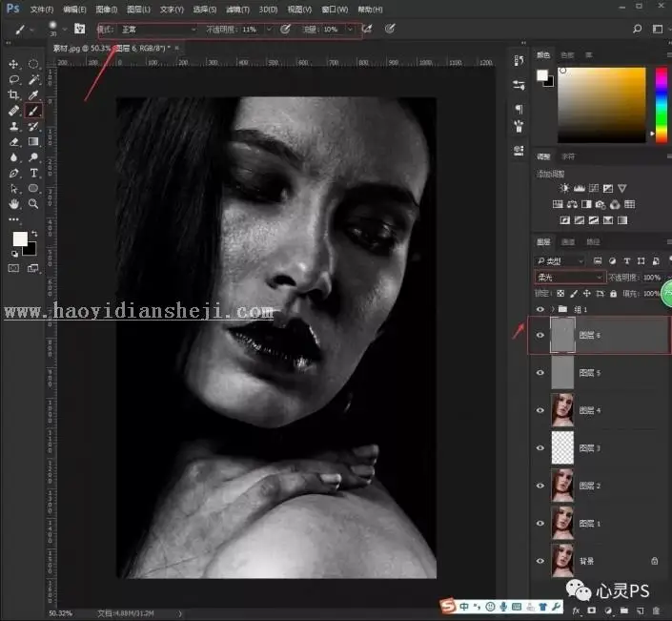Open the 图像(I) menu
This screenshot has height=621, width=672.
point(107,9)
